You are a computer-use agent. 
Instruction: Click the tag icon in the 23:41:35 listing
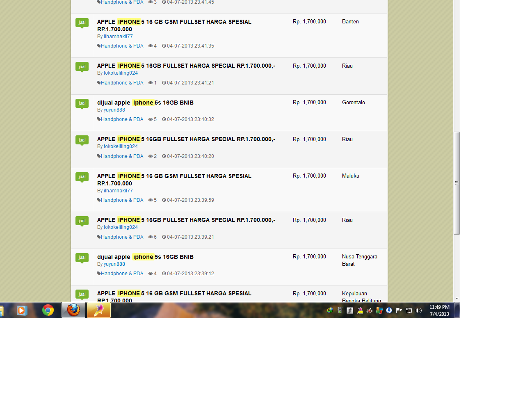(x=99, y=46)
